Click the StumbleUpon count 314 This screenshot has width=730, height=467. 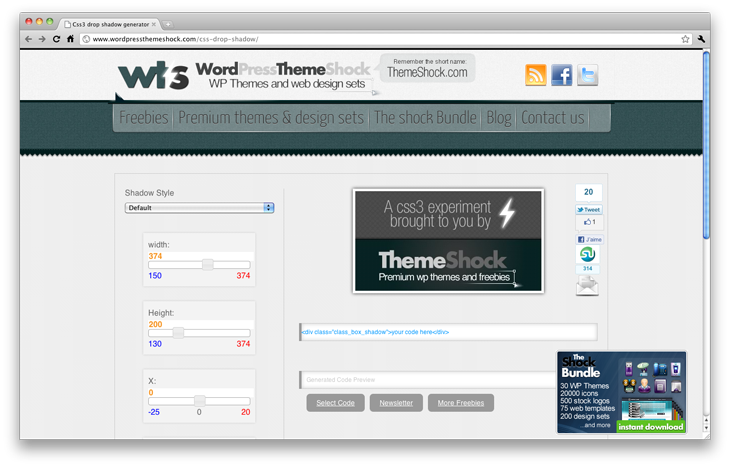(588, 269)
